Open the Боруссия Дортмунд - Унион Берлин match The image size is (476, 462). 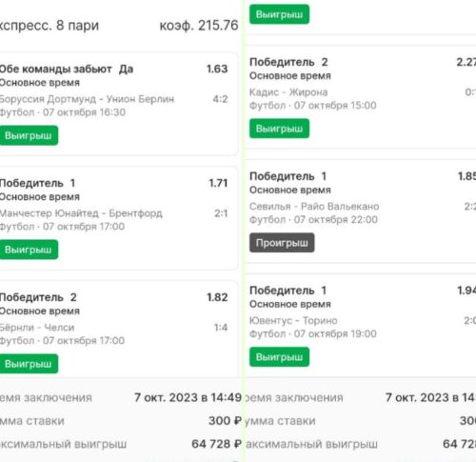tap(87, 99)
